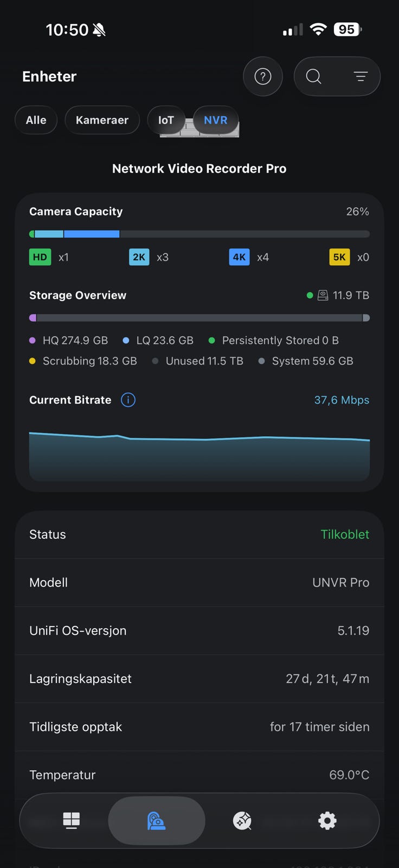Open the sparkle find icon in bottom bar
399x868 pixels.
click(x=242, y=820)
